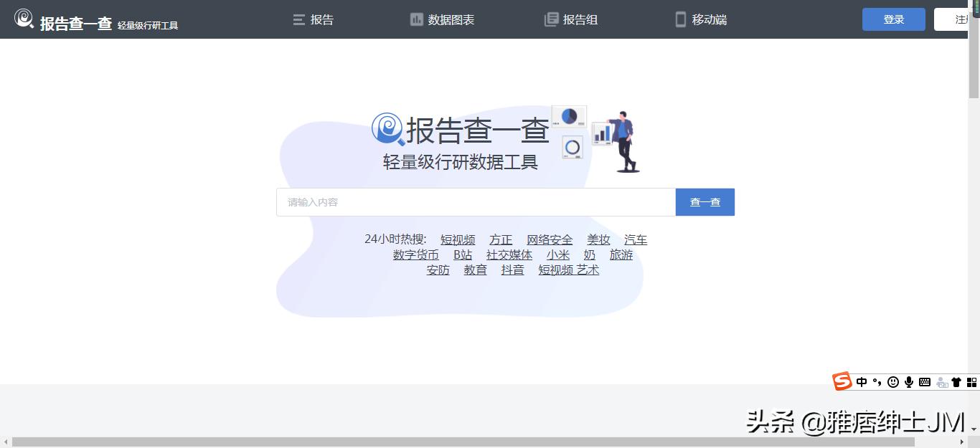980x448 pixels.
Task: Click the blue 登录 button
Action: click(x=893, y=19)
